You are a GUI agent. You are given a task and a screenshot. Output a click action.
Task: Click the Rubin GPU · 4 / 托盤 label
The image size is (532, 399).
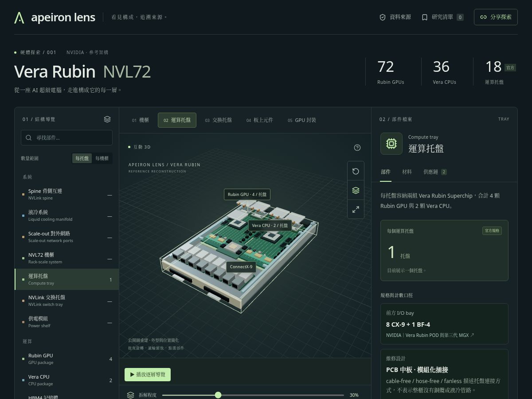click(247, 194)
